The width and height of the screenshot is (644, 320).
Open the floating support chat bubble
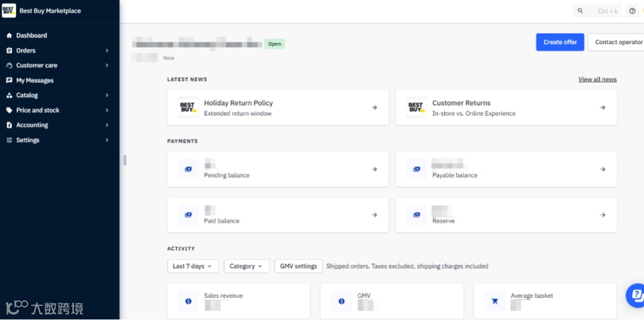(636, 296)
